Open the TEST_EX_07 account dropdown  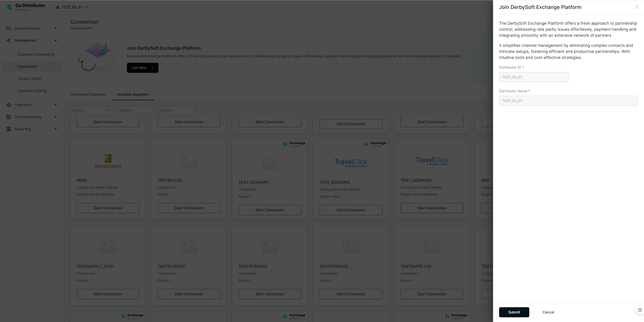(72, 7)
